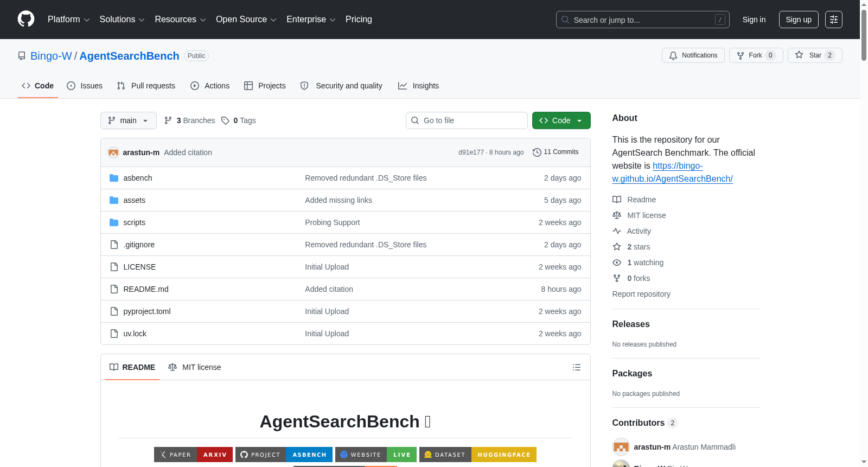The height and width of the screenshot is (467, 868).
Task: Open the Contributors section link
Action: (x=645, y=423)
